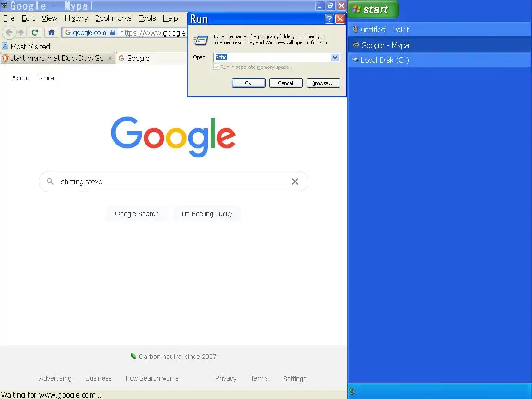This screenshot has height=399, width=532.
Task: Open the Tools menu
Action: [147, 18]
